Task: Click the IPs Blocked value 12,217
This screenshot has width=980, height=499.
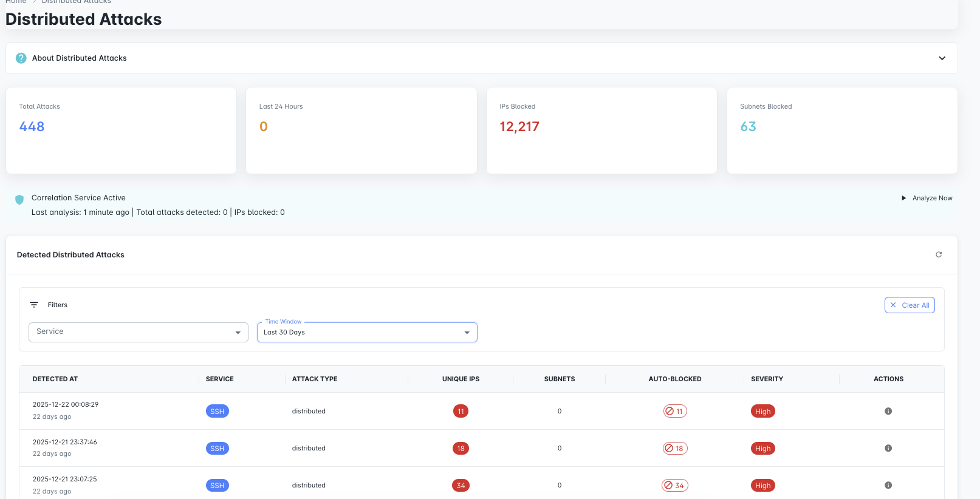Action: (x=519, y=127)
